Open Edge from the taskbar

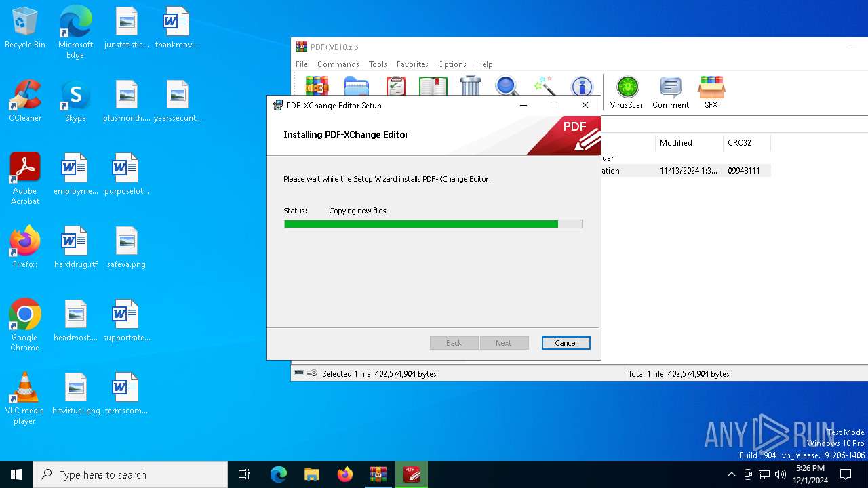tap(279, 474)
